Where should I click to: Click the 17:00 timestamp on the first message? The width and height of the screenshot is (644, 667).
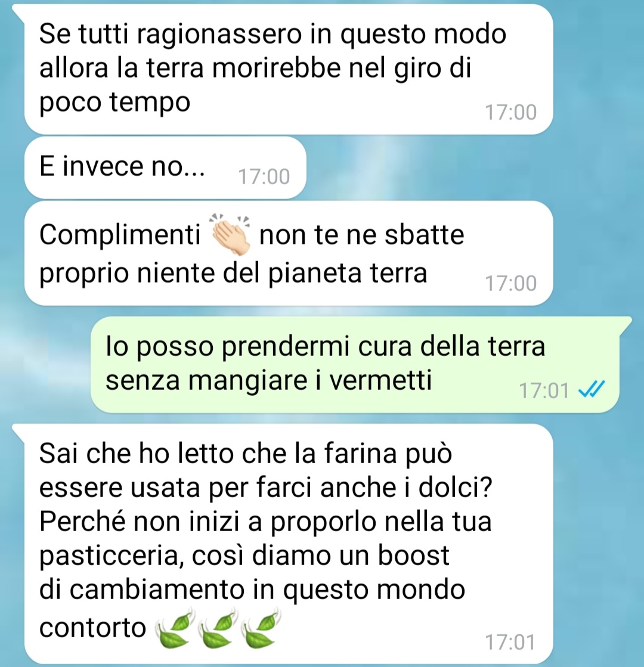(510, 112)
